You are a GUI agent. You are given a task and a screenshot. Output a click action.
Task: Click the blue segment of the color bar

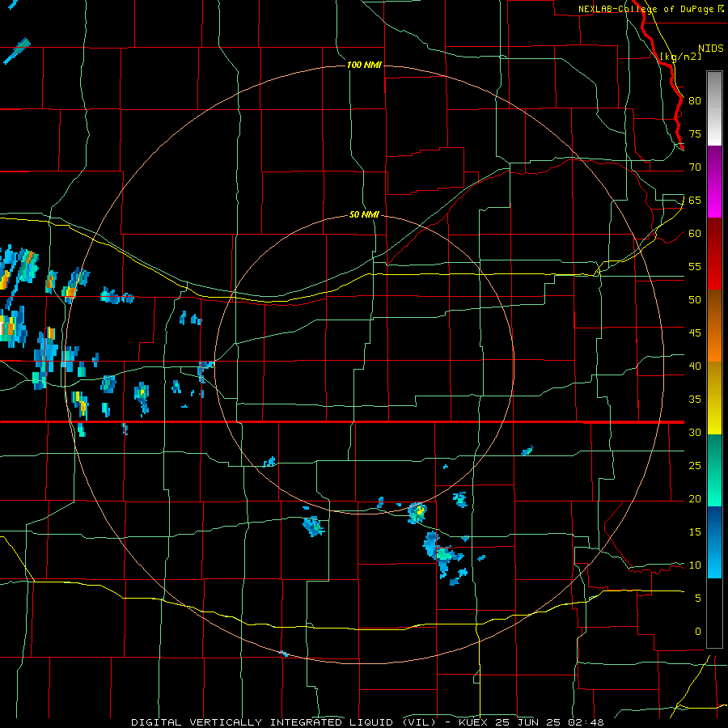point(714,542)
